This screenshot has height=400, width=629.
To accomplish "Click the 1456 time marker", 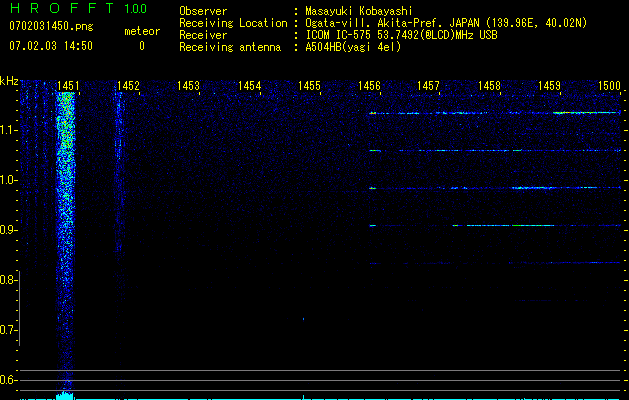I will [x=369, y=86].
